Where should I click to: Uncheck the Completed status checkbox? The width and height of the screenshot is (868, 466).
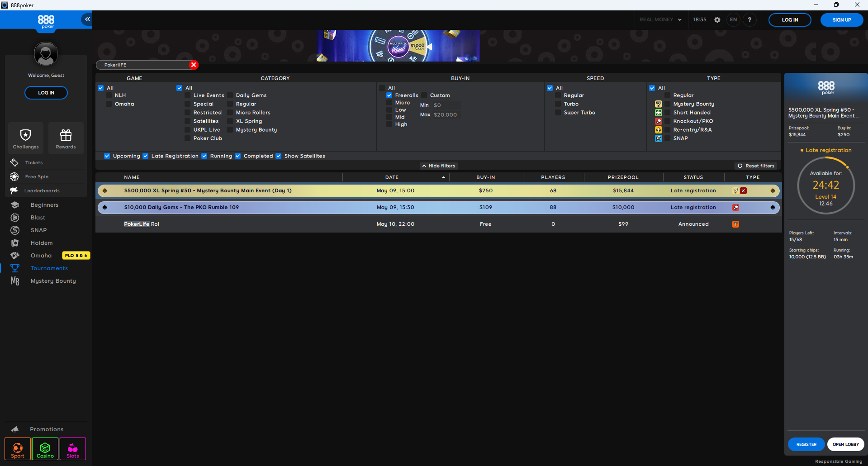click(238, 156)
